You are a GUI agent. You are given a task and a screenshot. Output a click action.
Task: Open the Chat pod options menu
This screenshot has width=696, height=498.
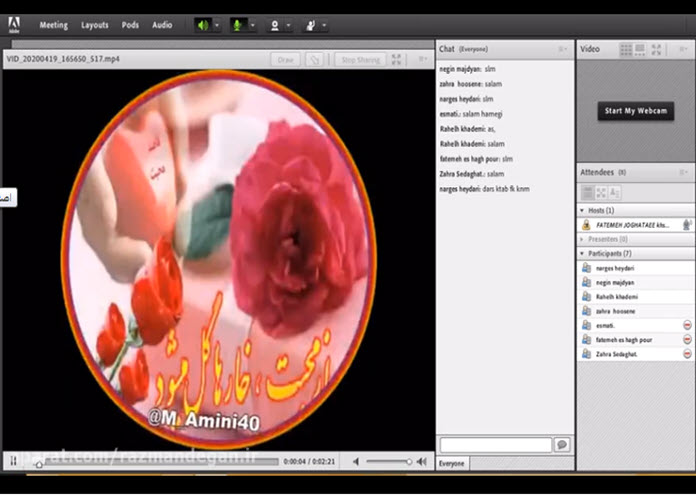click(x=562, y=49)
